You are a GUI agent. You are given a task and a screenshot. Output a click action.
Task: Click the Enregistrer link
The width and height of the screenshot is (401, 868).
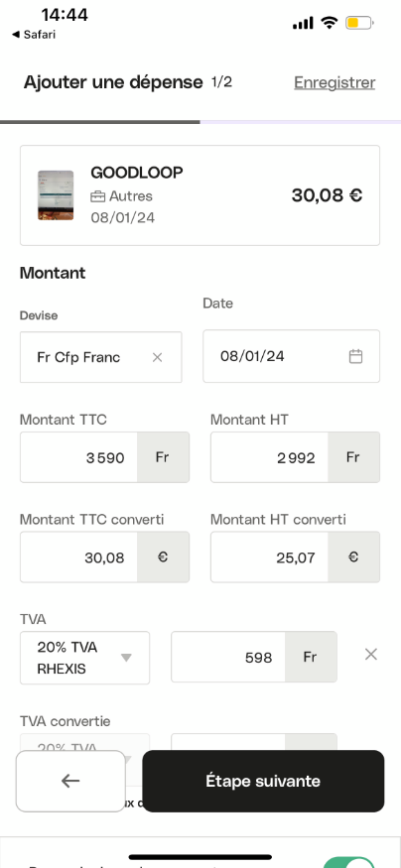[x=334, y=82]
